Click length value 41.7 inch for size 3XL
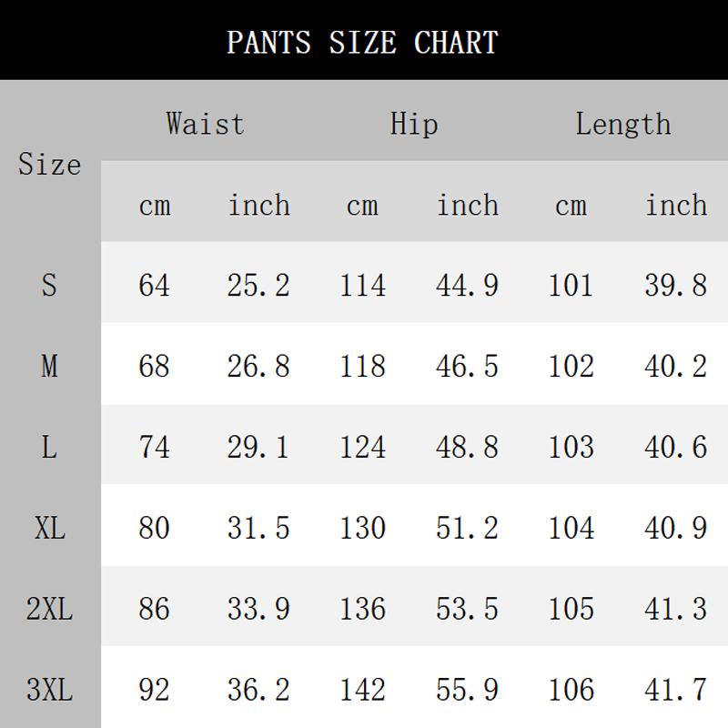This screenshot has width=728, height=728. tap(676, 690)
